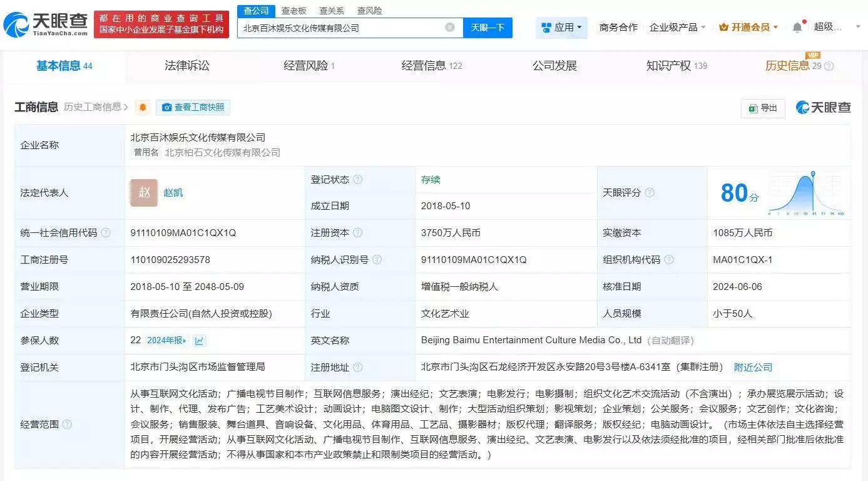The width and height of the screenshot is (868, 481).
Task: Click registration number 110109025293578
Action: (x=170, y=260)
